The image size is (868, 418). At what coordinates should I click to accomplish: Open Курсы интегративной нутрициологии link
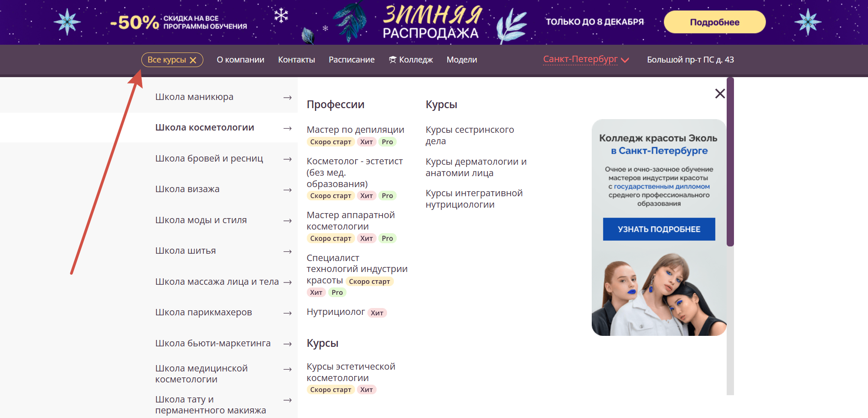pyautogui.click(x=474, y=199)
